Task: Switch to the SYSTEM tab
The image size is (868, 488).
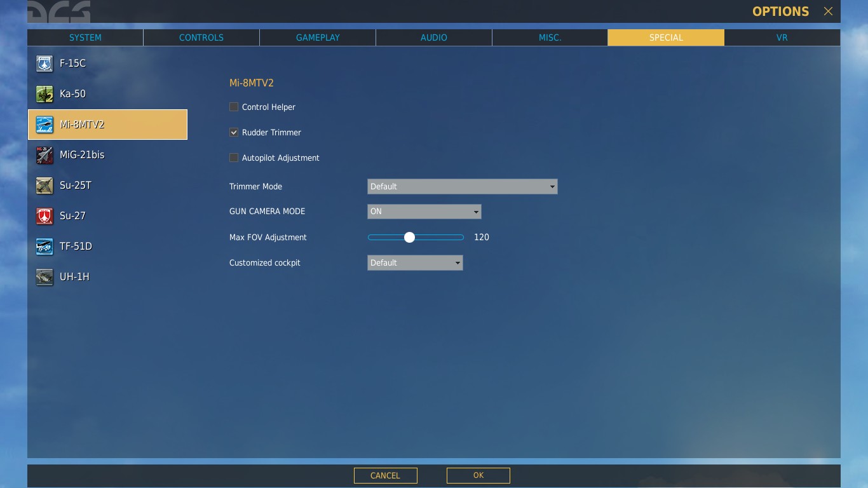Action: tap(85, 37)
